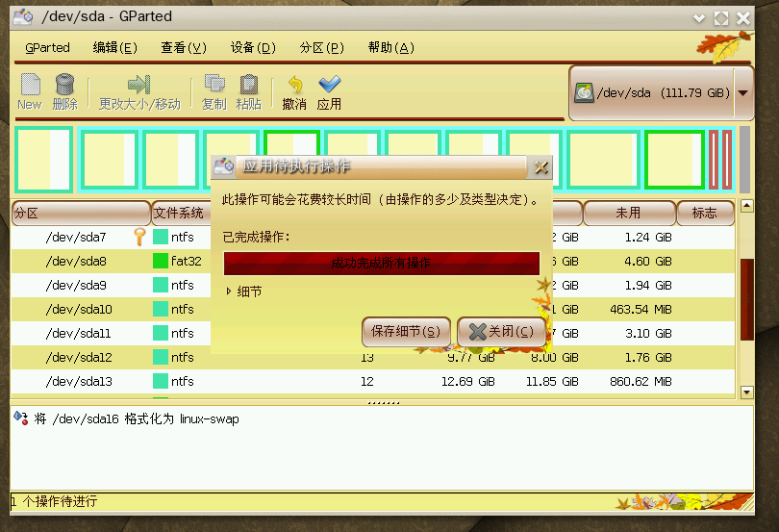Screen dimensions: 779x532
Task: Click the 1.24 GiB unused value
Action: (x=648, y=238)
